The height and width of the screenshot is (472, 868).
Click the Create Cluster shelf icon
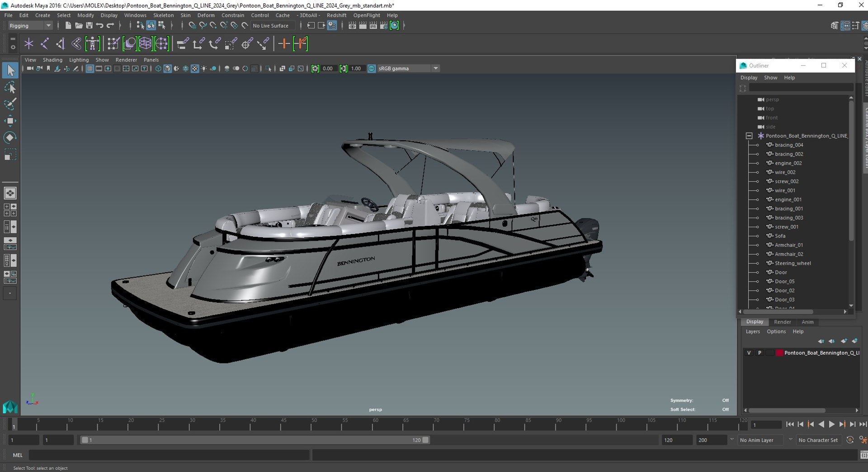(x=161, y=44)
